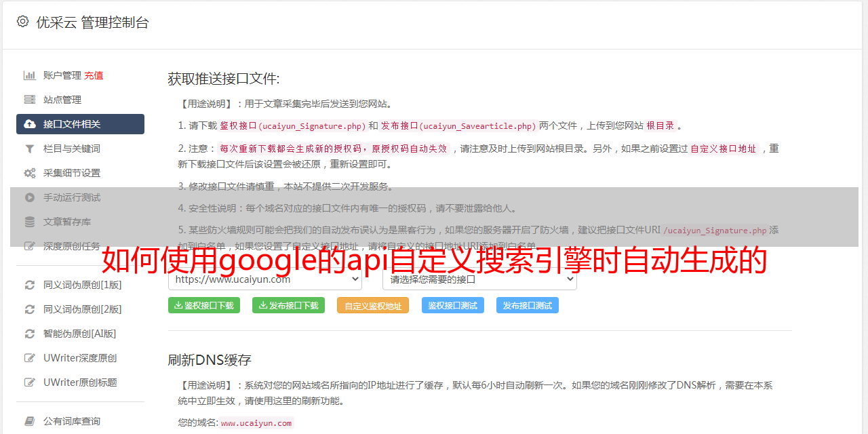Click the green 发布接口下载 button
This screenshot has width=868, height=434.
pos(288,305)
